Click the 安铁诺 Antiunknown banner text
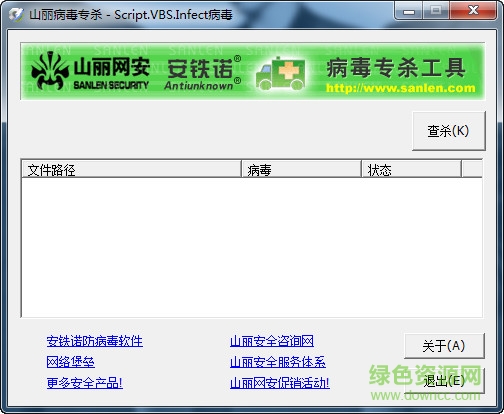 pos(203,73)
